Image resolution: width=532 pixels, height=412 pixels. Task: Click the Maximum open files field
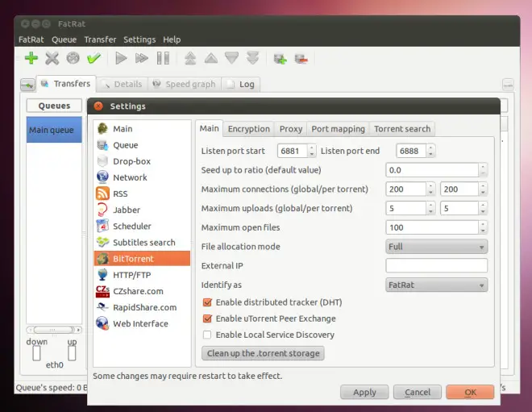[x=432, y=227]
